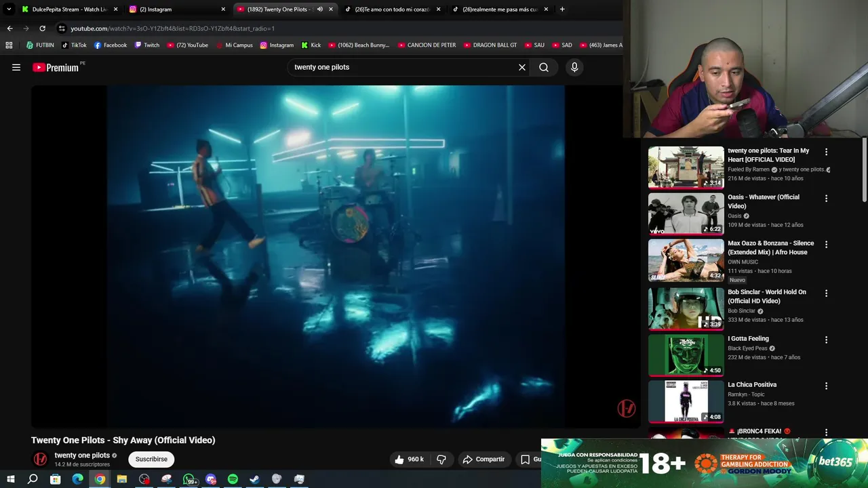Click the channel name twenty one pilots

pos(82,455)
